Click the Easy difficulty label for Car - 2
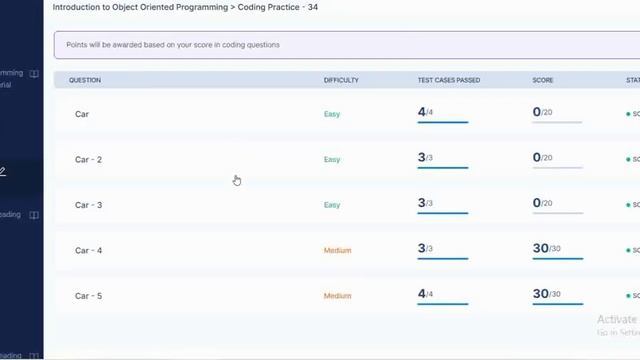This screenshot has height=360, width=640. [x=332, y=160]
